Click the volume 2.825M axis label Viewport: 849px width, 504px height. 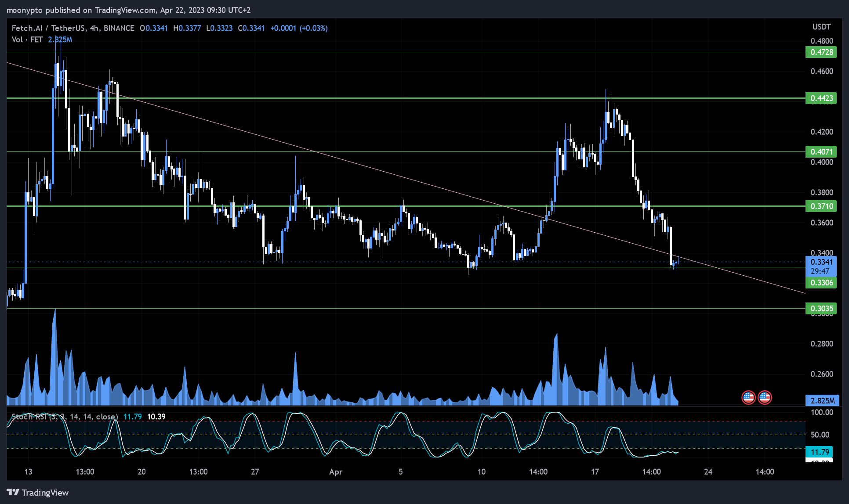tap(822, 401)
